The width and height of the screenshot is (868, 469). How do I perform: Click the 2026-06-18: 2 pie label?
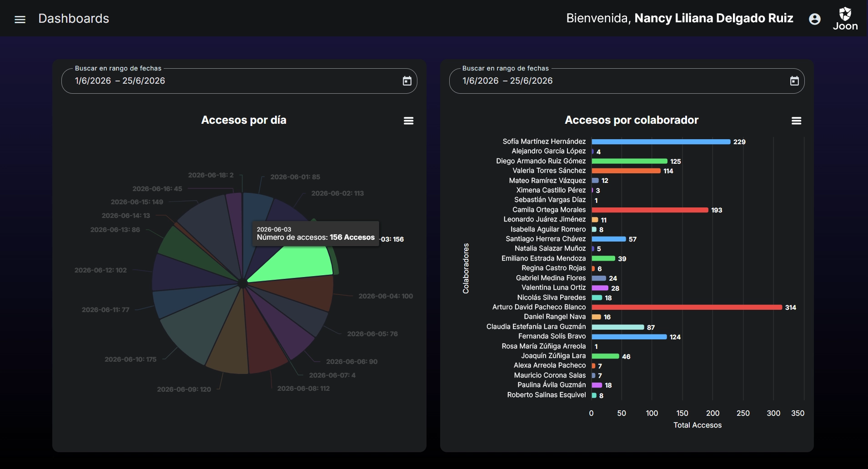click(x=211, y=175)
